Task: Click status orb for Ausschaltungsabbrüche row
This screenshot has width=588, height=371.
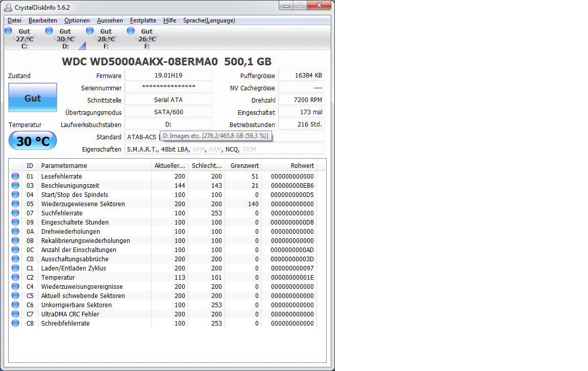Action: (x=15, y=259)
